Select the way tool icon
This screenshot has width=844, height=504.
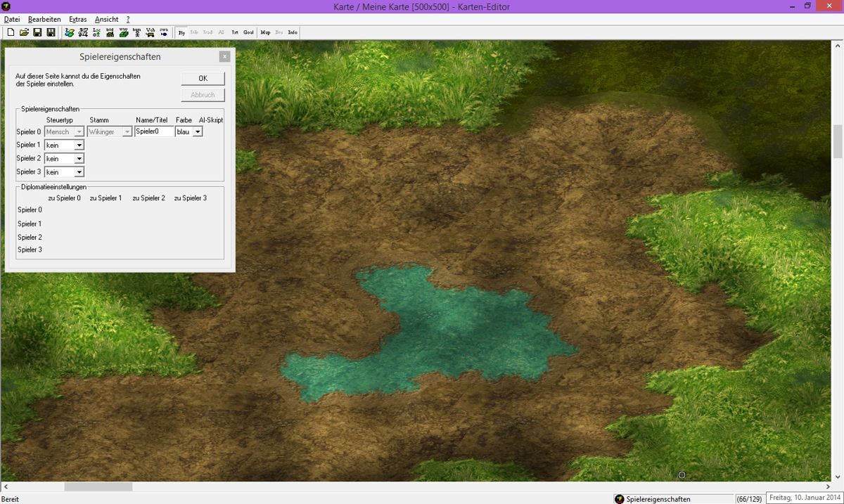[124, 32]
